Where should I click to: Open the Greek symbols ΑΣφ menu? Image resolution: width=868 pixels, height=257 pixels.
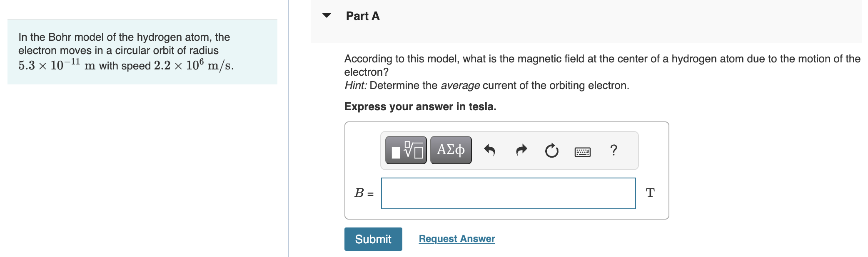pos(451,150)
